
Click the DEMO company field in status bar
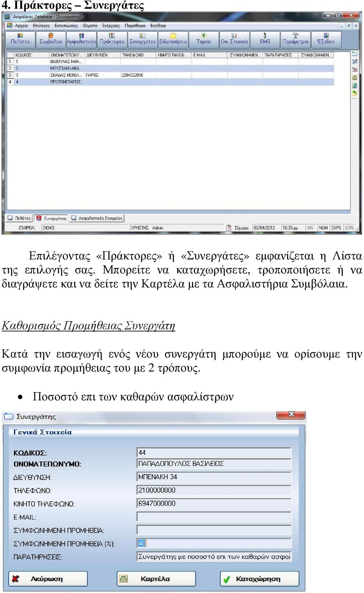(x=85, y=228)
